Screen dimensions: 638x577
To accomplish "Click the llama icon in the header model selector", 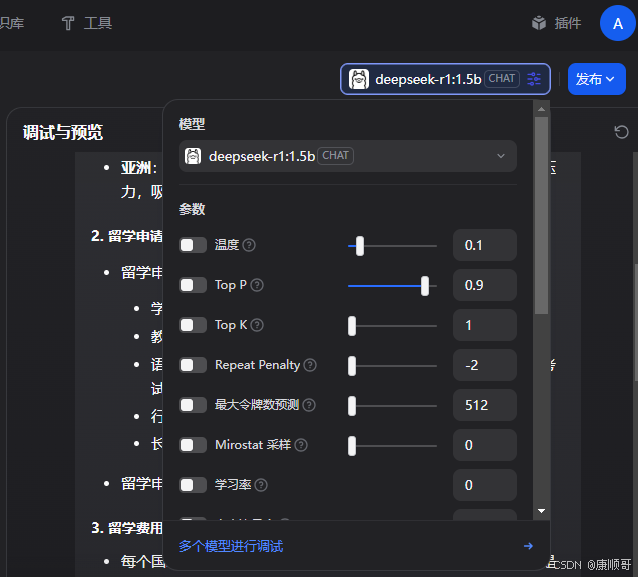I will click(x=358, y=79).
